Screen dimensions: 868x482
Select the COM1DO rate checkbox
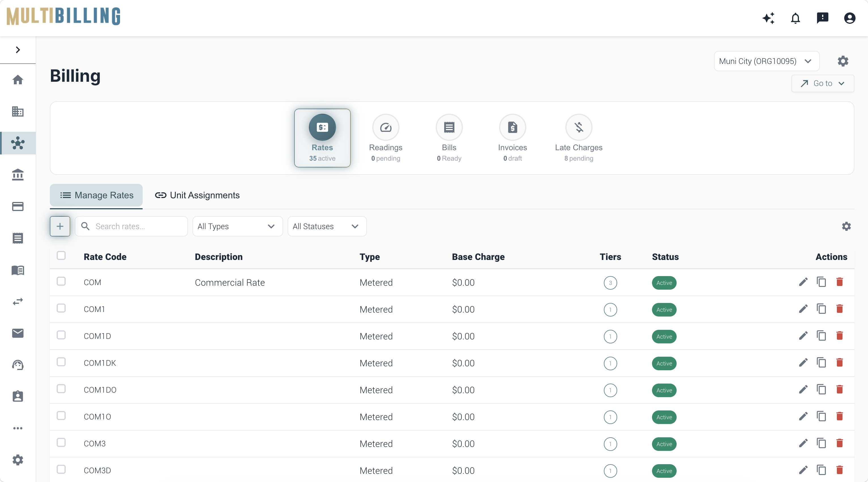(x=61, y=389)
